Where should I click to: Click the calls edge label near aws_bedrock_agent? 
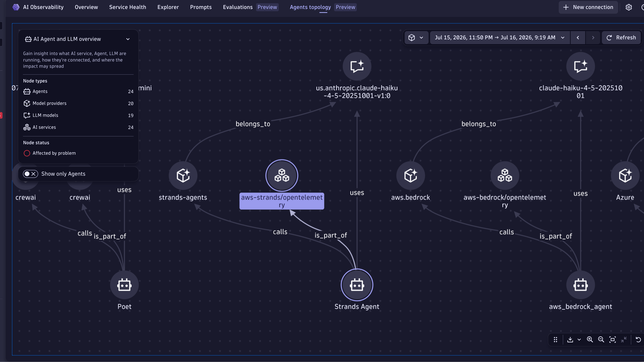[507, 232]
